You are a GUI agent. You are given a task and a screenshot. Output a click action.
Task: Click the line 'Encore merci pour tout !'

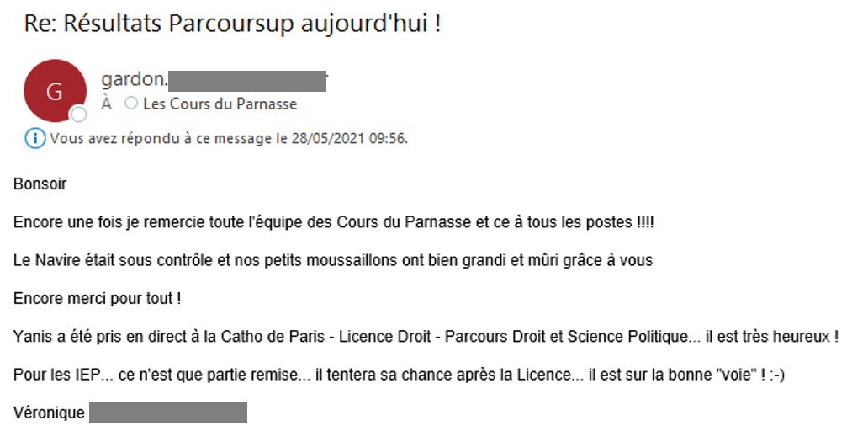click(97, 299)
